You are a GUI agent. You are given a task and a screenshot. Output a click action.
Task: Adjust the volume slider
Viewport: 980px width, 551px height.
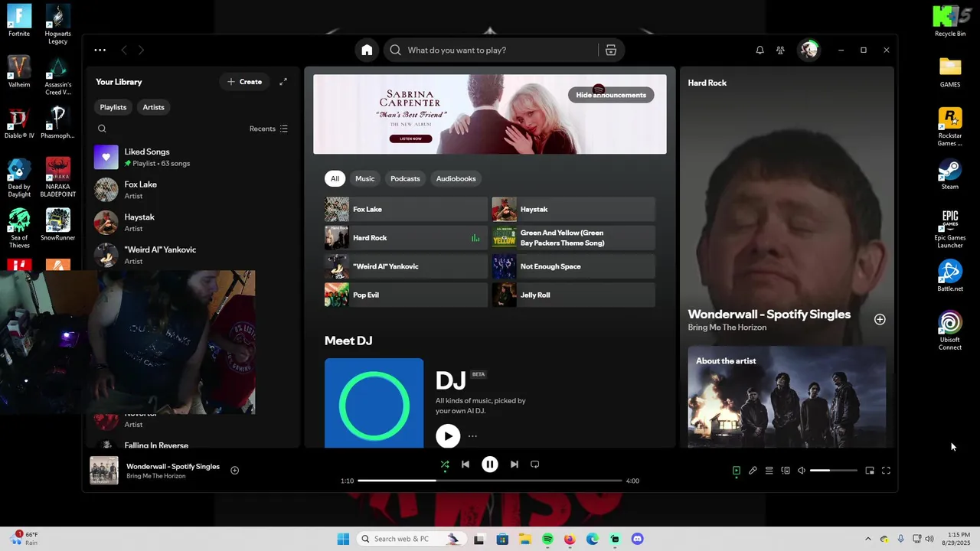[x=833, y=471]
